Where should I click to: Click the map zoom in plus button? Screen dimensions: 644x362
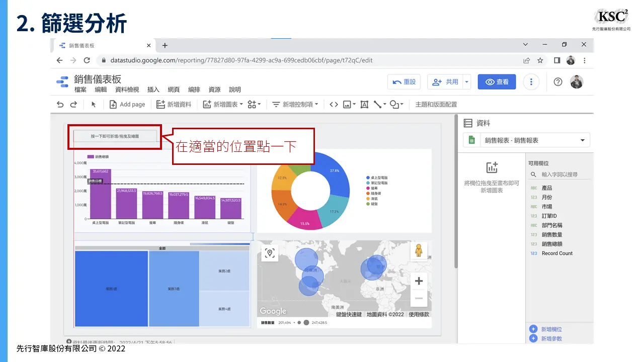[419, 281]
